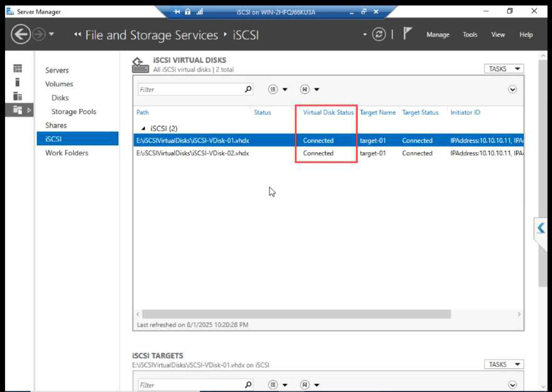This screenshot has height=392, width=552.
Task: Click signal strength icon on connection bar
Action: click(200, 12)
